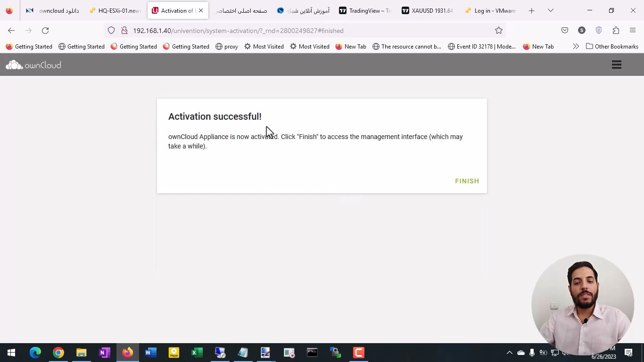Open Microsoft Word from the taskbar
This screenshot has height=362, width=644.
click(151, 353)
